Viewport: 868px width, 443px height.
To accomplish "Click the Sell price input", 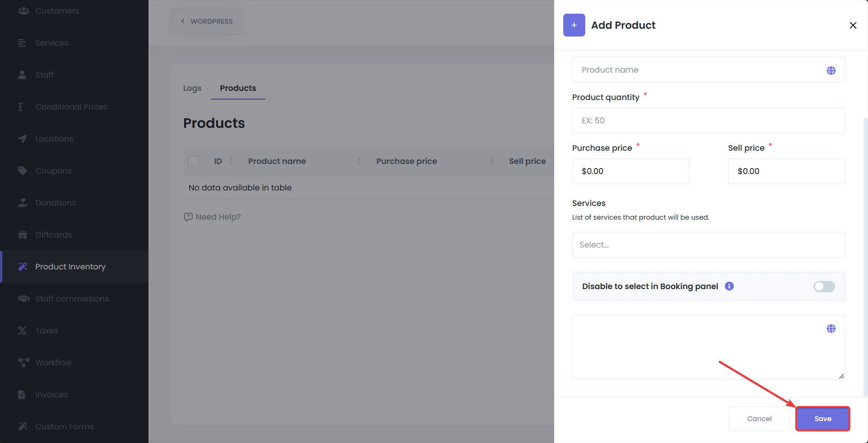I will 786,171.
